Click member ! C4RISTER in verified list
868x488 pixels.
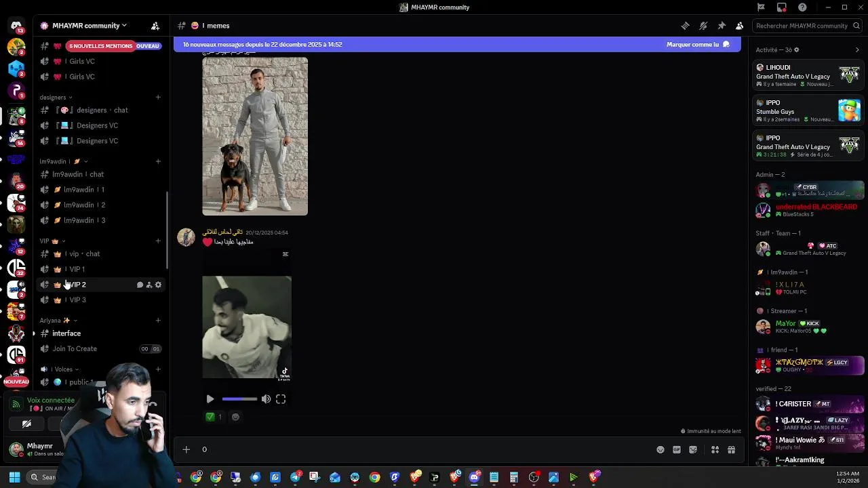tap(808, 404)
